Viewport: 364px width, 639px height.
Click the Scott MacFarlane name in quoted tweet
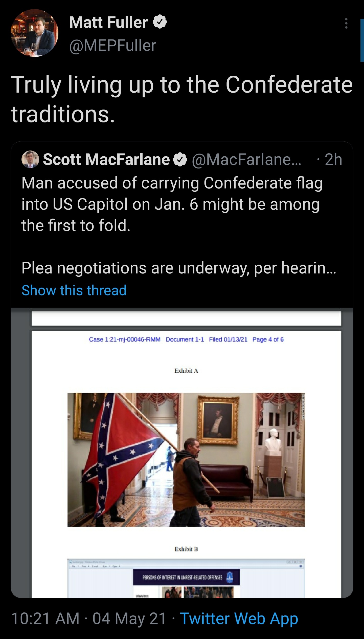106,160
